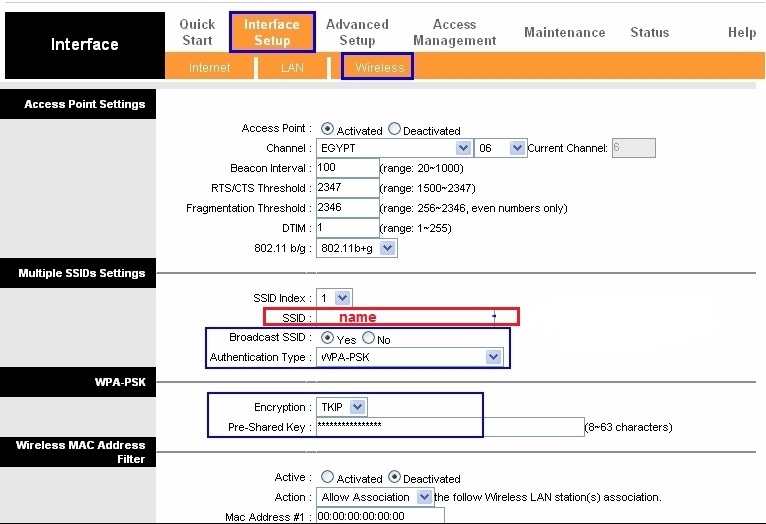Click the DTIM input field
The width and height of the screenshot is (766, 524).
[347, 228]
